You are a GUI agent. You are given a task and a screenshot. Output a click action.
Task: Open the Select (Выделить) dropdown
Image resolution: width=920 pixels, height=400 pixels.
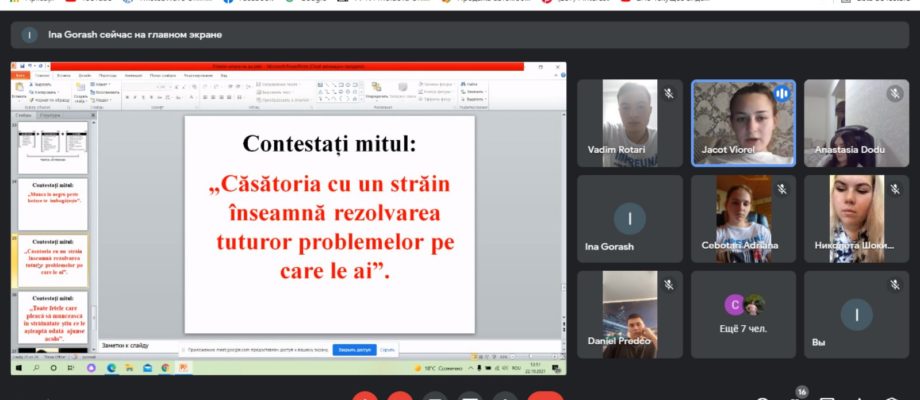(473, 99)
